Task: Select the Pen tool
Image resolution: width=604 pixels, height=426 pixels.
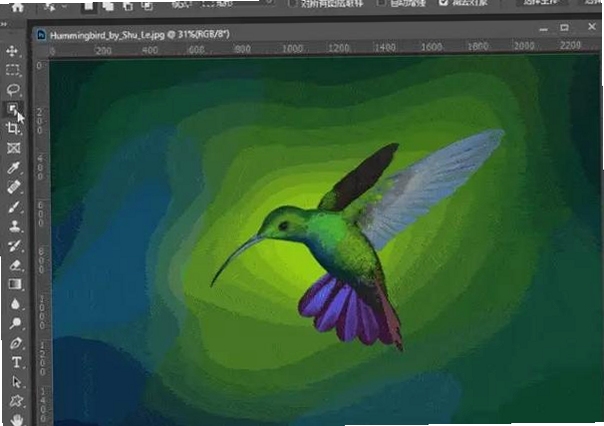Action: pyautogui.click(x=16, y=343)
